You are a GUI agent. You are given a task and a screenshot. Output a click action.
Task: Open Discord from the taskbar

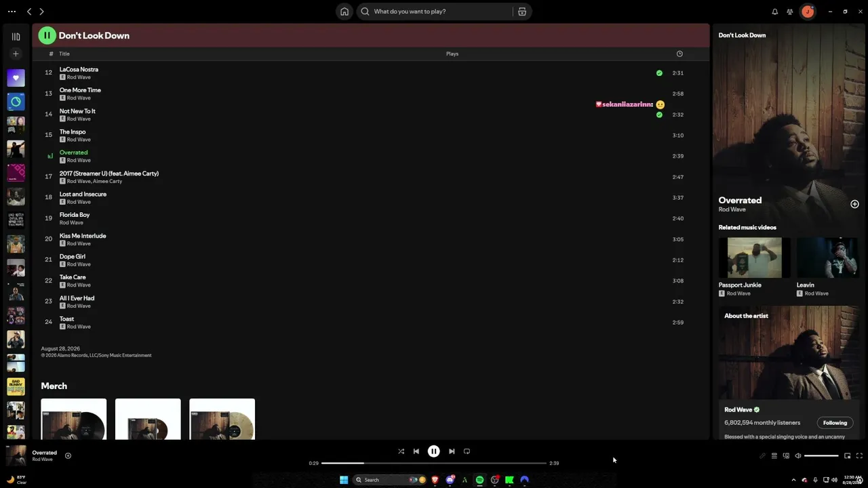450,480
